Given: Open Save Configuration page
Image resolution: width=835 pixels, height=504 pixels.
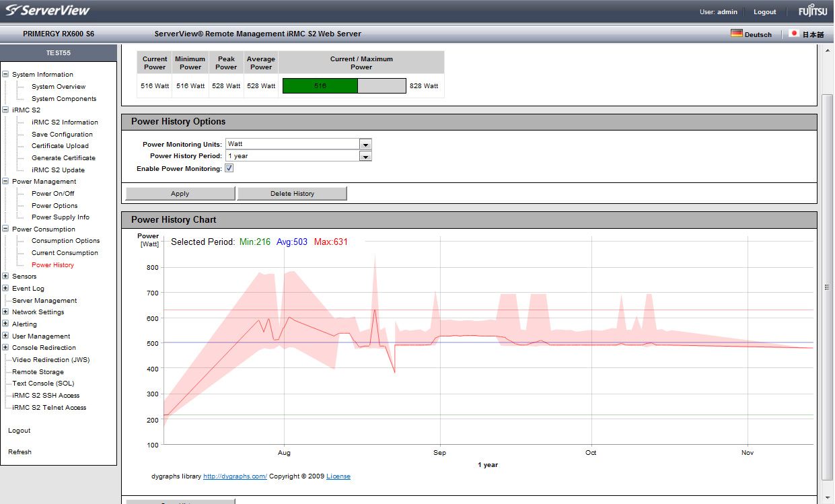Looking at the screenshot, I should tap(62, 135).
